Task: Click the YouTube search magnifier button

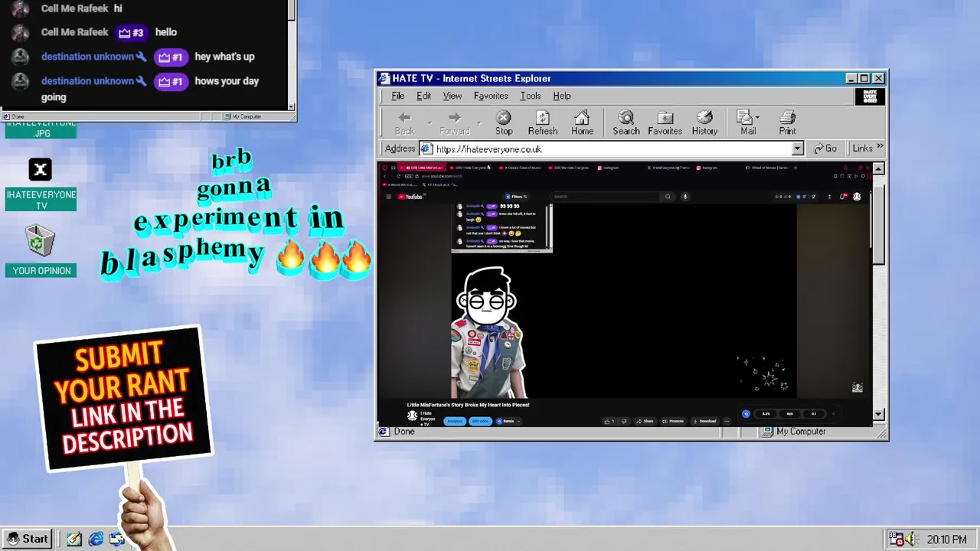Action: pos(668,197)
